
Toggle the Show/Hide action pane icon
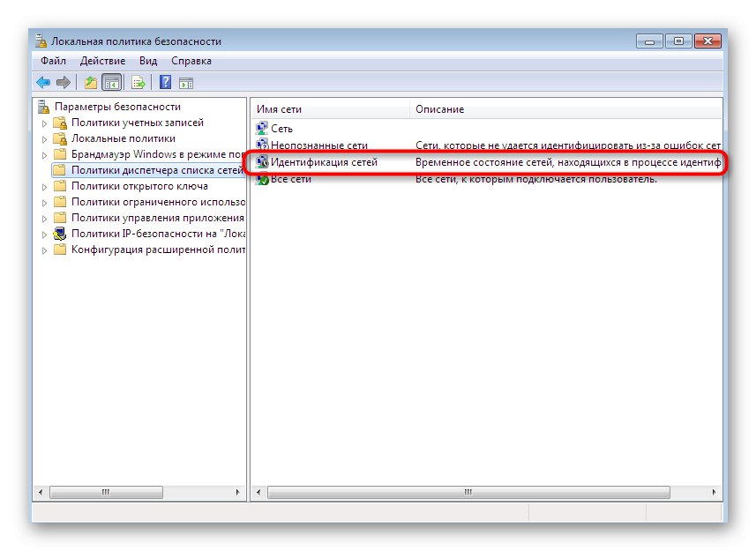(x=186, y=84)
